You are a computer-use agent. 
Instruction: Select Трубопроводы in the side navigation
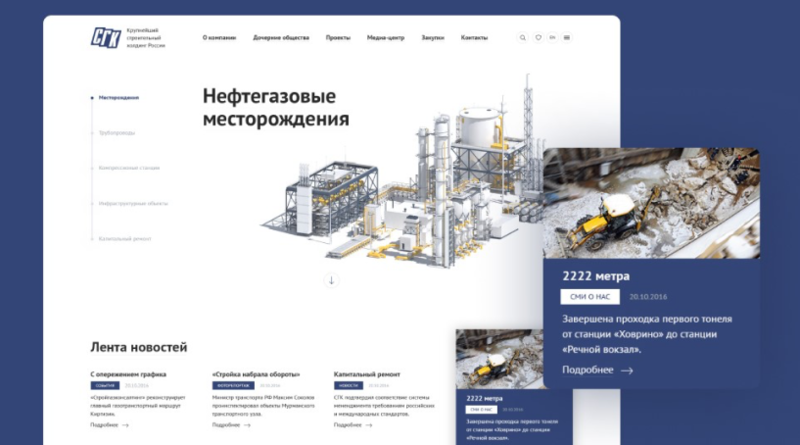tap(117, 133)
